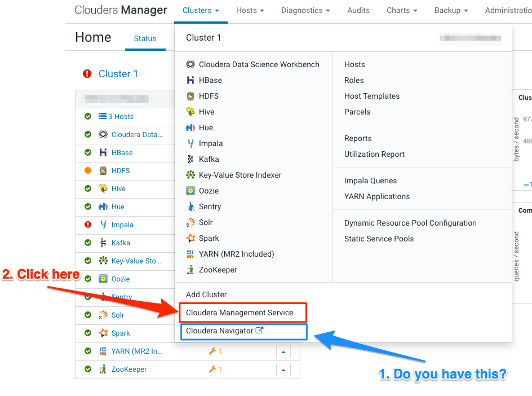Select YARN Applications in the menu panel
The height and width of the screenshot is (396, 532).
tap(377, 196)
